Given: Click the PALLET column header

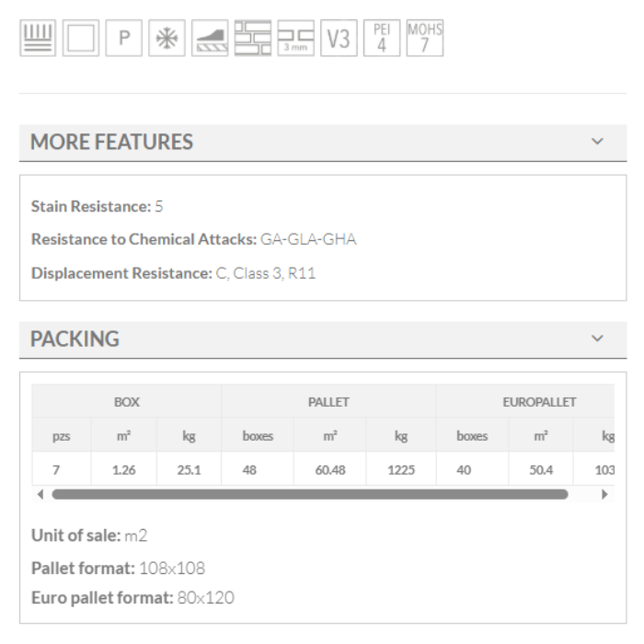Looking at the screenshot, I should 328,402.
